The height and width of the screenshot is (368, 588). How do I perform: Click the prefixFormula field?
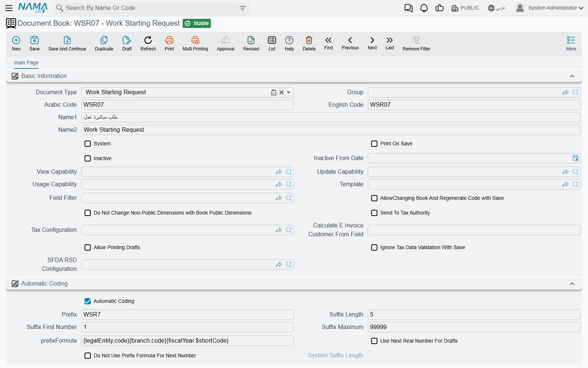pyautogui.click(x=187, y=341)
